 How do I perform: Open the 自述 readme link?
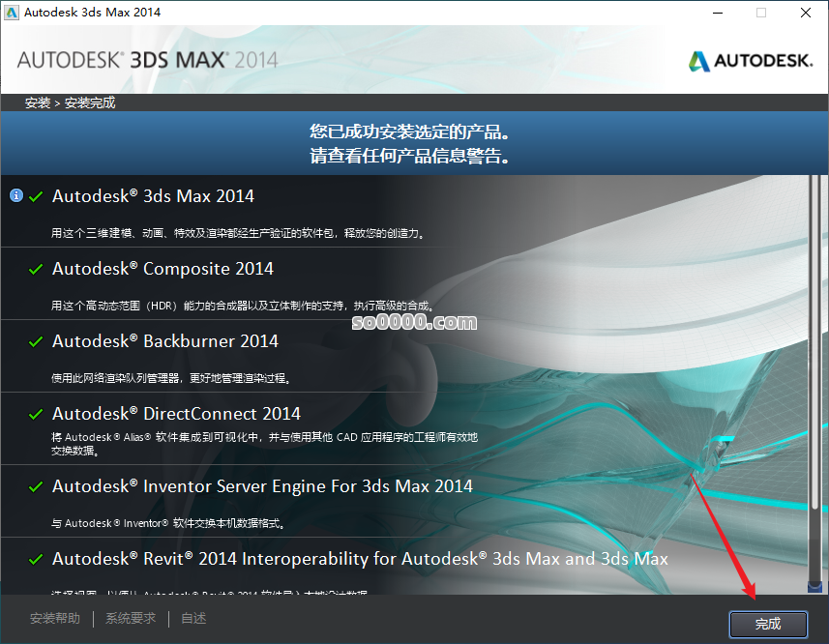(x=193, y=619)
